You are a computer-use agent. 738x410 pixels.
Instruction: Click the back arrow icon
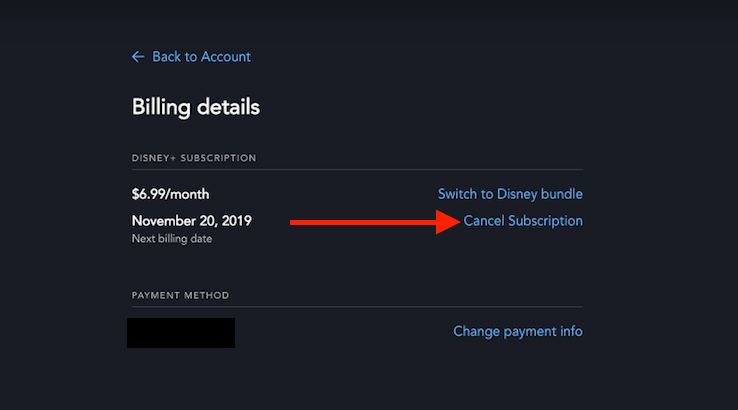(138, 57)
